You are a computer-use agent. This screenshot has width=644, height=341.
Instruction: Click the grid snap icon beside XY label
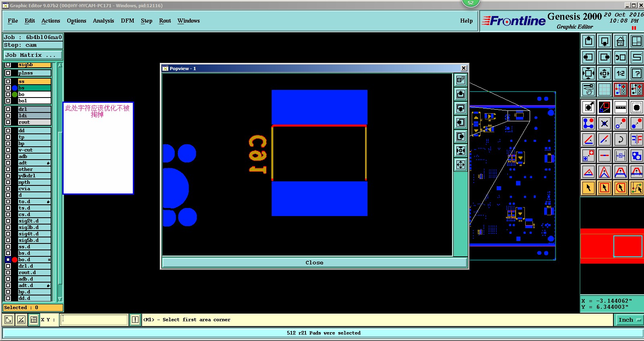tap(34, 320)
